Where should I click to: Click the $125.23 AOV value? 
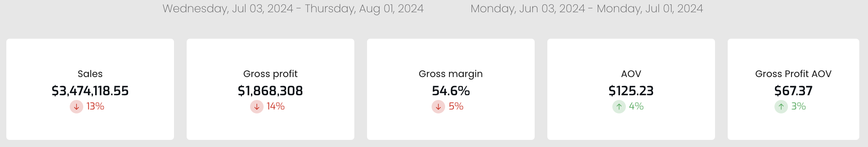pos(631,91)
